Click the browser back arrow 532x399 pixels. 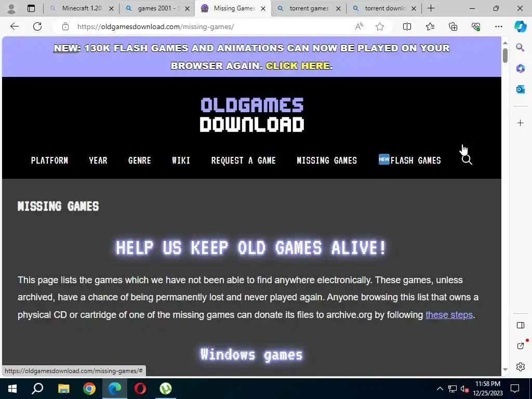click(14, 26)
